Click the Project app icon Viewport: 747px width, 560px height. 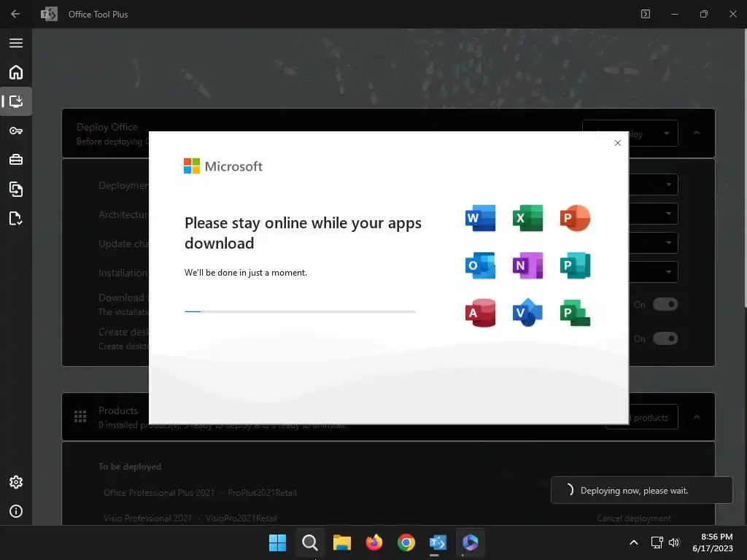point(575,313)
